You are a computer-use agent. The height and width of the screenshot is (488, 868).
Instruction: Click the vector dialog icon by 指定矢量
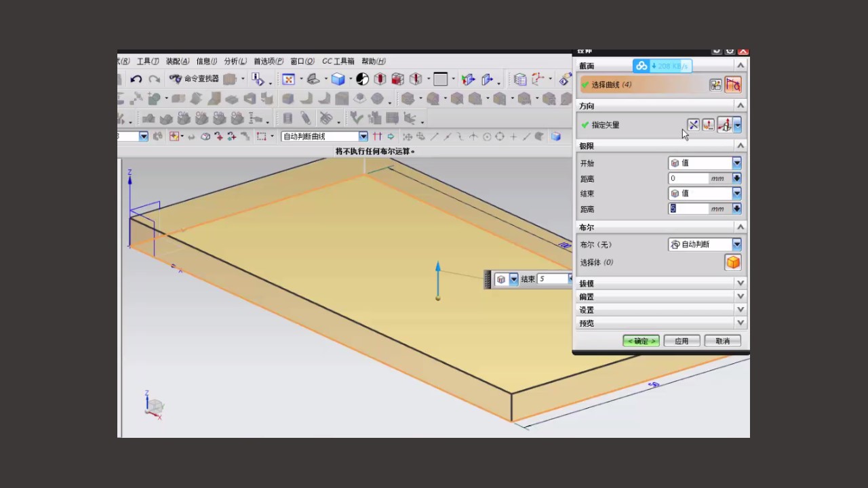[709, 125]
